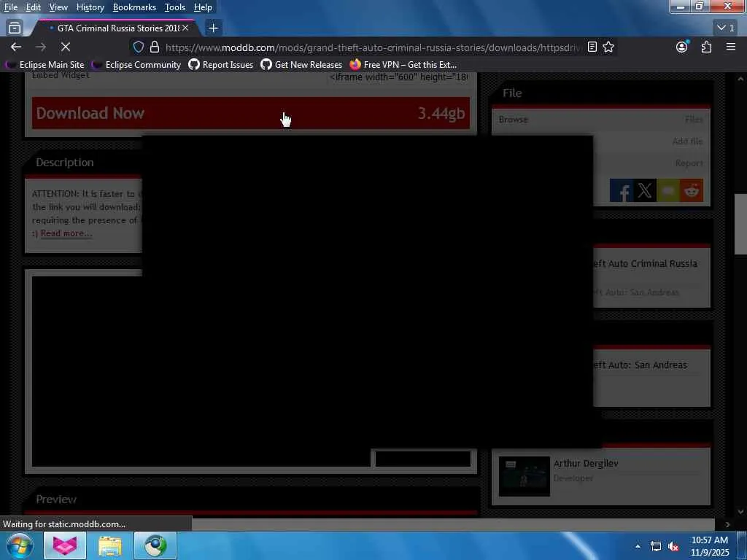This screenshot has height=560, width=747.
Task: Click the embed widget iframe code field
Action: coord(398,77)
